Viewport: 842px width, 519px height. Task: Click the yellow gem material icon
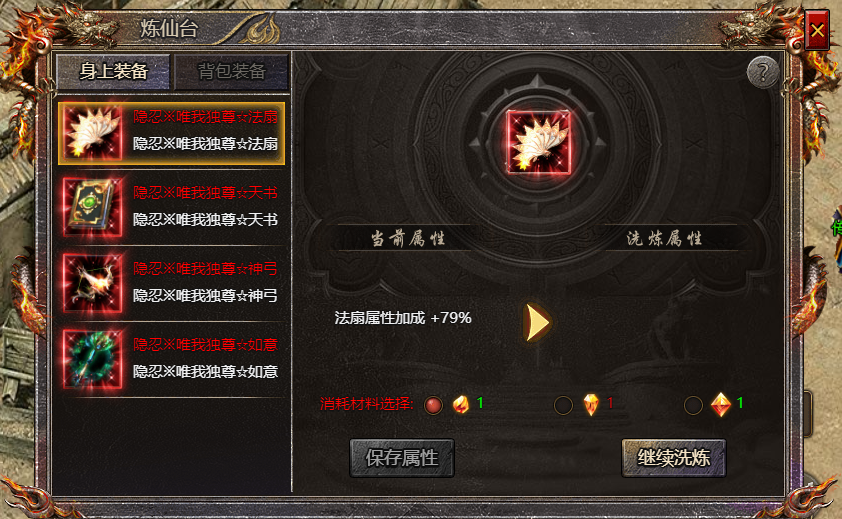tap(591, 404)
